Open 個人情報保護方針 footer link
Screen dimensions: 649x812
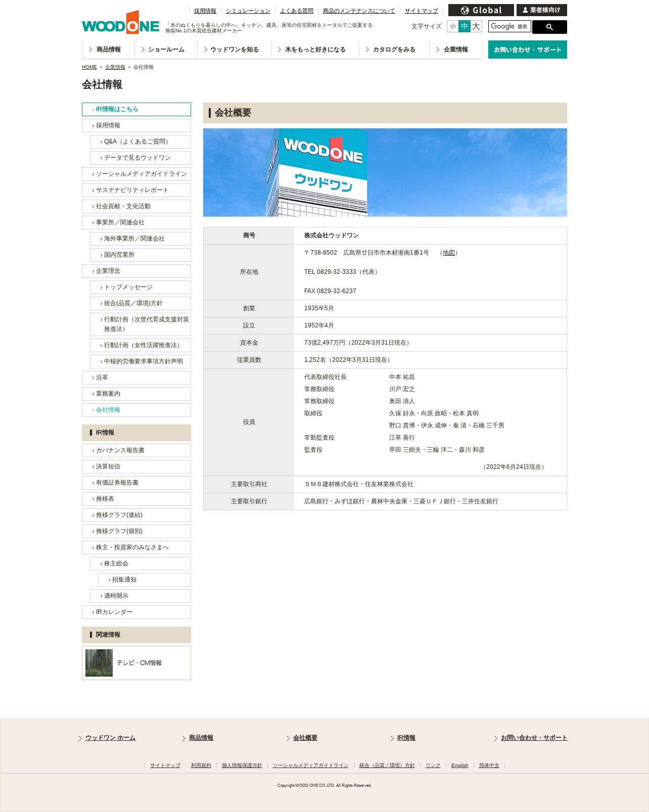click(x=242, y=766)
